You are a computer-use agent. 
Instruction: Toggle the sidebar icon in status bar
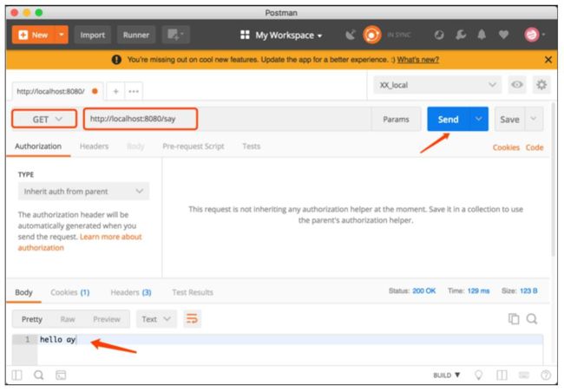click(16, 376)
